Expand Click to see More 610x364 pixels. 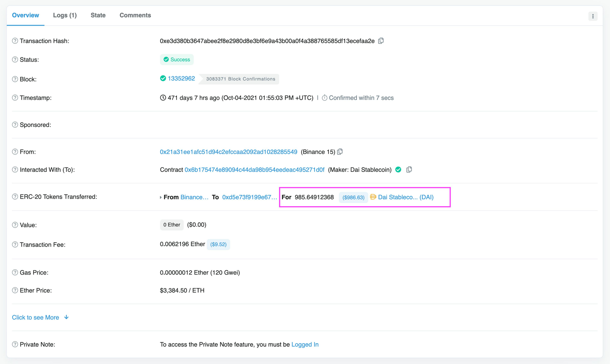[x=41, y=317]
